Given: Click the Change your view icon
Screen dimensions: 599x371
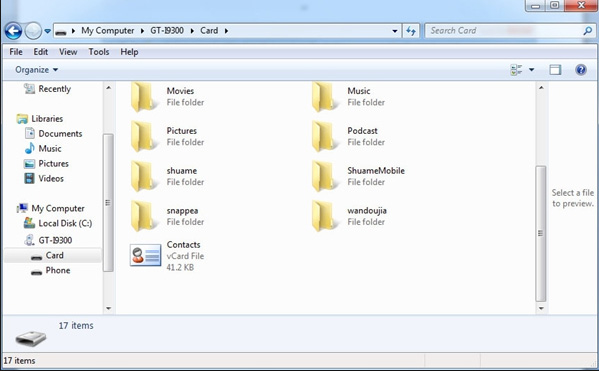Looking at the screenshot, I should click(516, 70).
